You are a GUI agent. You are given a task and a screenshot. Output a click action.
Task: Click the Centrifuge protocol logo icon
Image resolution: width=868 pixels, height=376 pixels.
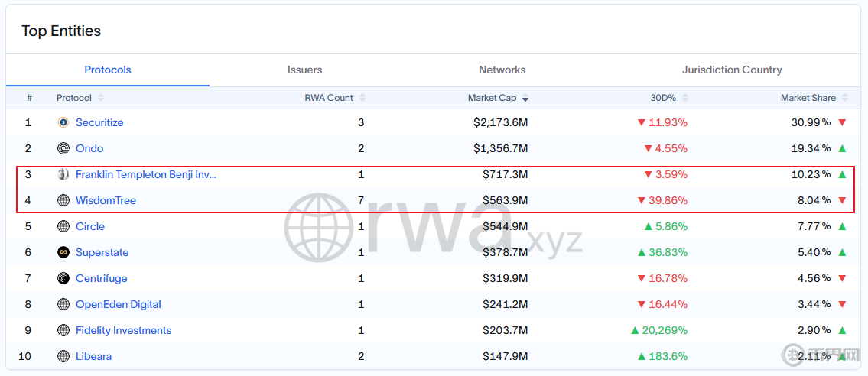tap(63, 278)
